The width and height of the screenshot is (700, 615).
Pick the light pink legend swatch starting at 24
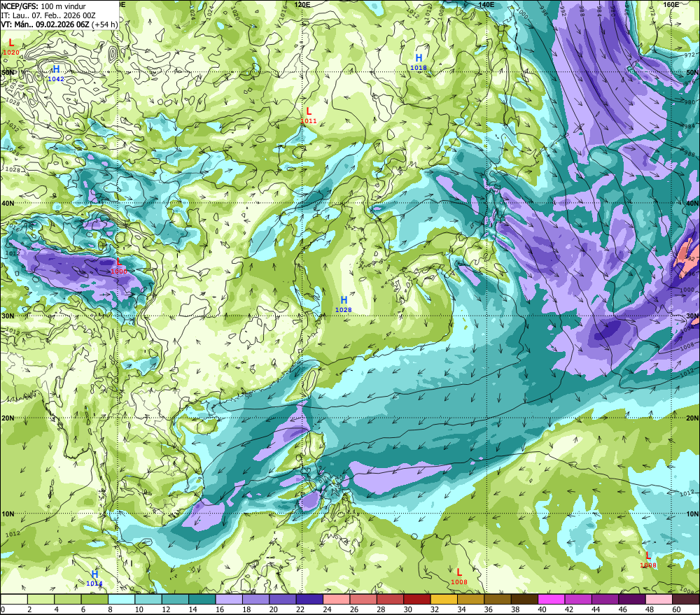tap(337, 599)
